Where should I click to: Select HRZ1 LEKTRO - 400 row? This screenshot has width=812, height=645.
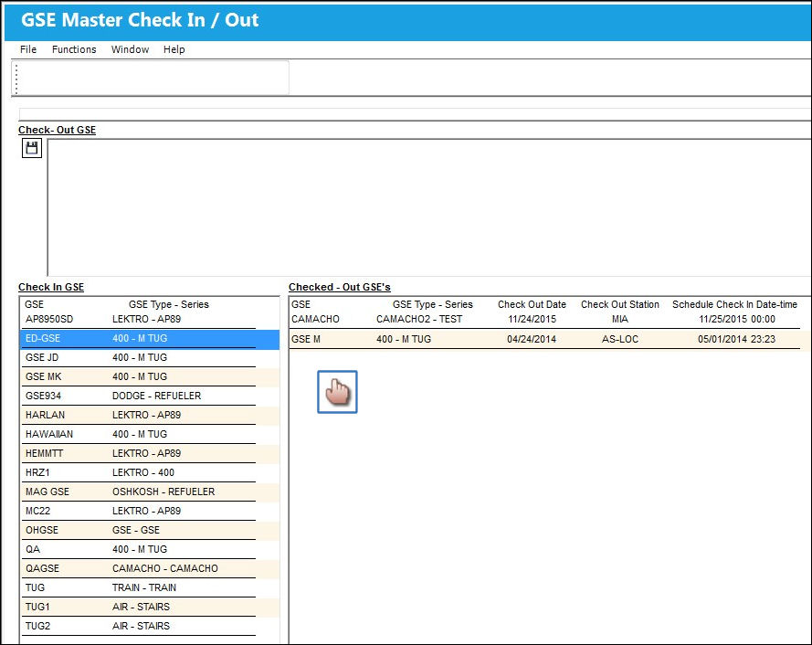[x=150, y=472]
